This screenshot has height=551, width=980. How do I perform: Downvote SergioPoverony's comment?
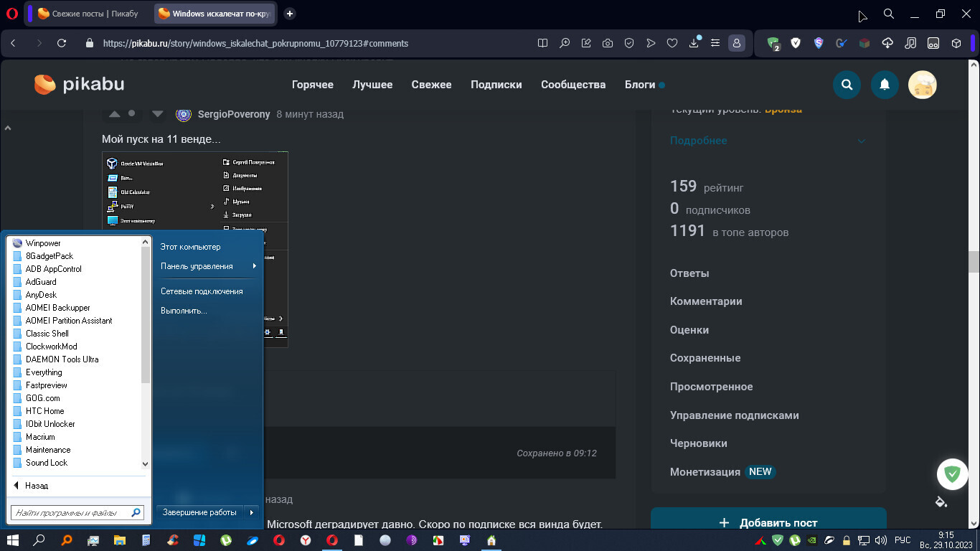pyautogui.click(x=158, y=113)
